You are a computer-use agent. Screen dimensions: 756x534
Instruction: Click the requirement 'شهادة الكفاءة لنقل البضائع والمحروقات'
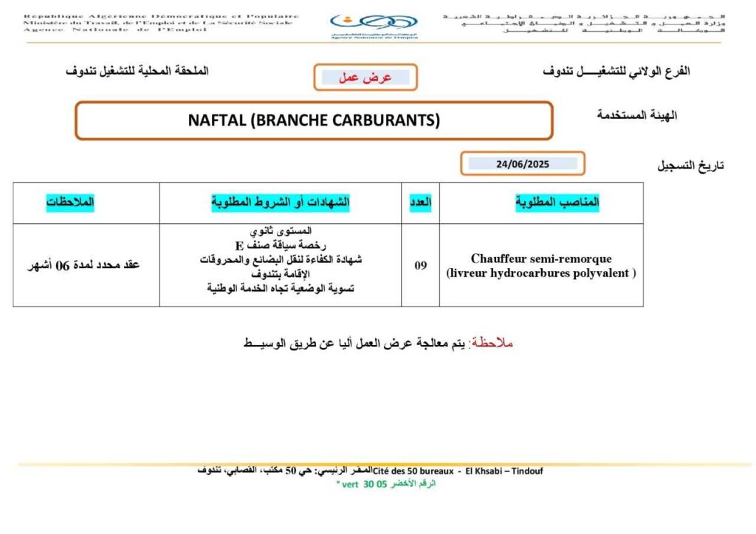(281, 259)
